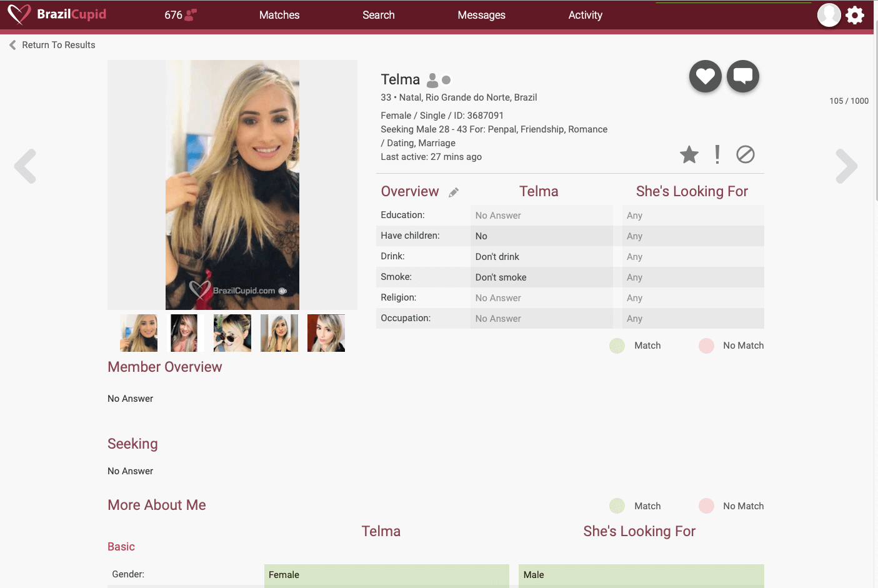Block Telma with the block icon
The width and height of the screenshot is (878, 588).
[745, 154]
